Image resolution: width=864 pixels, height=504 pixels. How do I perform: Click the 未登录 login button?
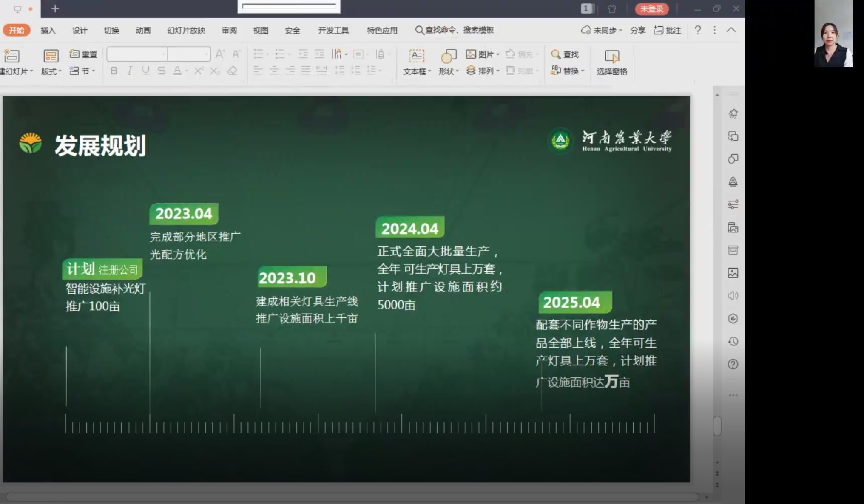click(651, 8)
